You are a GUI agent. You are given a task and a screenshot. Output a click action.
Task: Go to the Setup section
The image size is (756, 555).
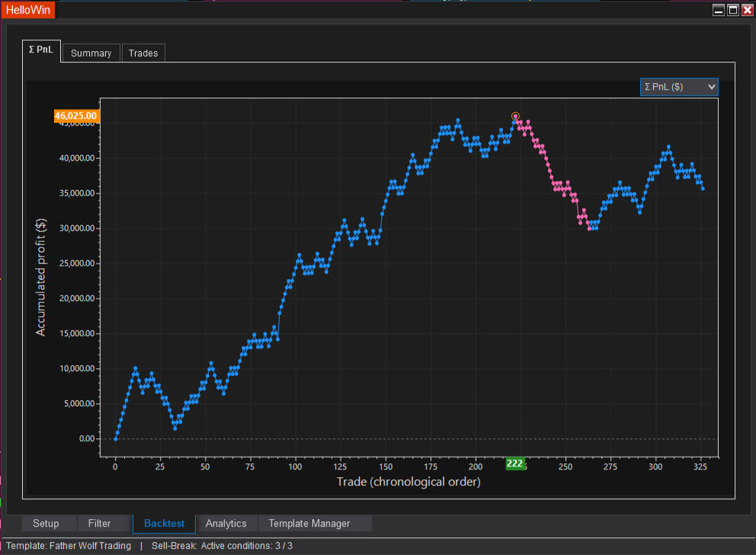[x=46, y=523]
